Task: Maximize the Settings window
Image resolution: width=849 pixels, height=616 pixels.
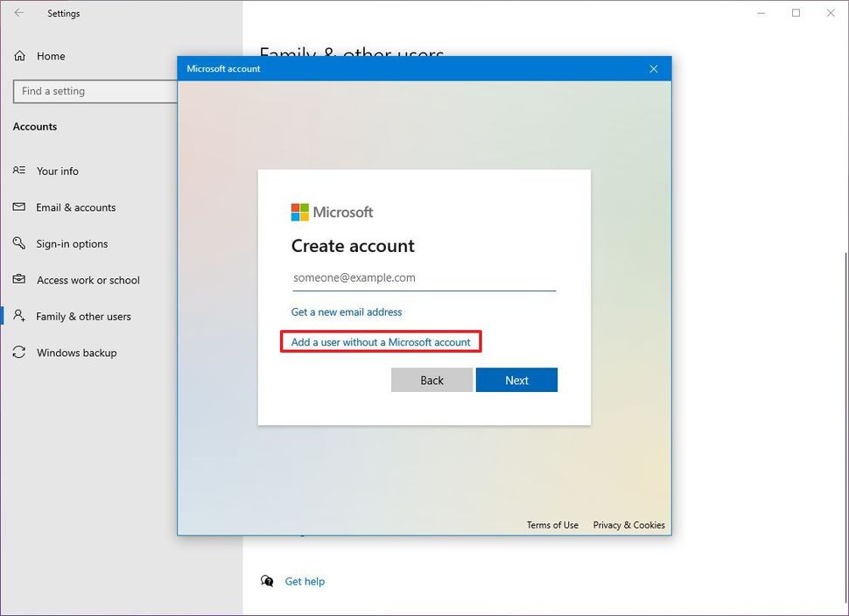Action: pyautogui.click(x=796, y=13)
